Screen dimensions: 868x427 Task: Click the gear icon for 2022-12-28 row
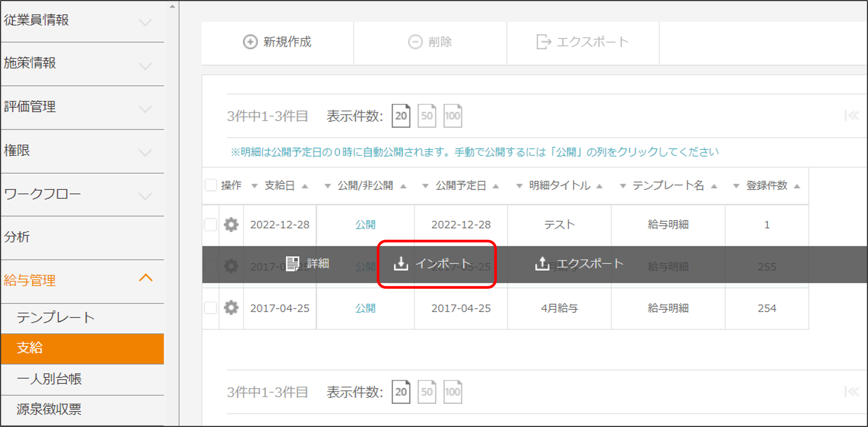tap(231, 225)
